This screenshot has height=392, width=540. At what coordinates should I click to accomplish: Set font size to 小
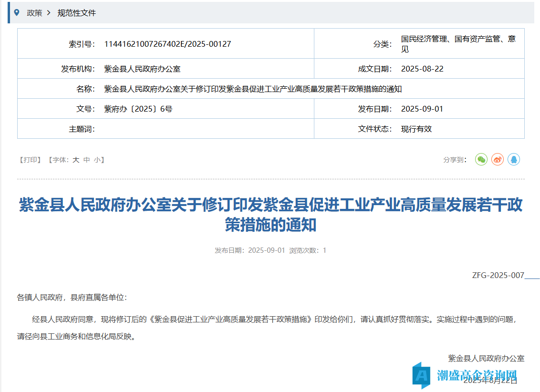pyautogui.click(x=97, y=160)
